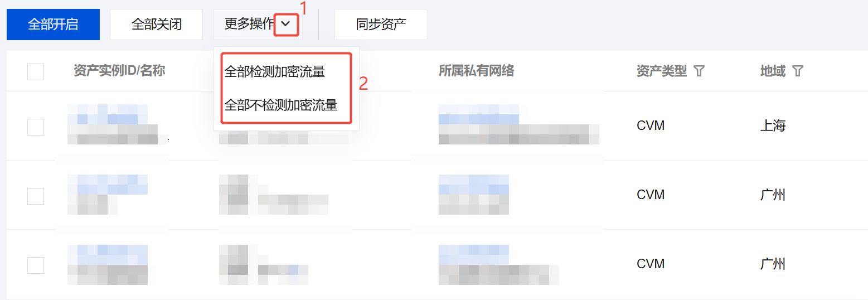Open the 更多操作 dropdown button

258,25
